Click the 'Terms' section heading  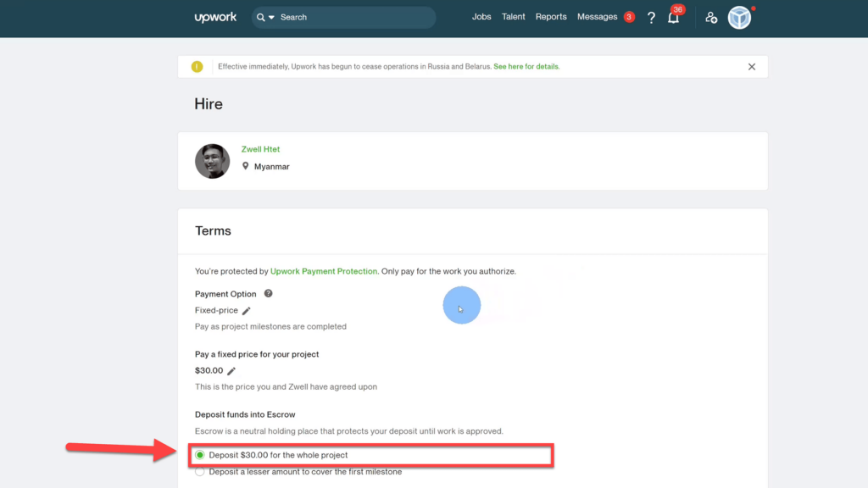pyautogui.click(x=213, y=230)
